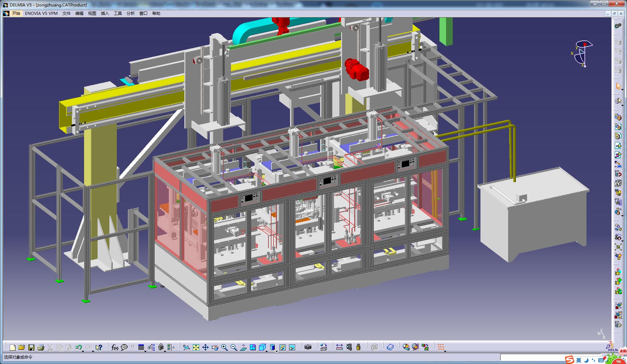Open the Formula f(x) tool
The image size is (627, 364).
115,347
